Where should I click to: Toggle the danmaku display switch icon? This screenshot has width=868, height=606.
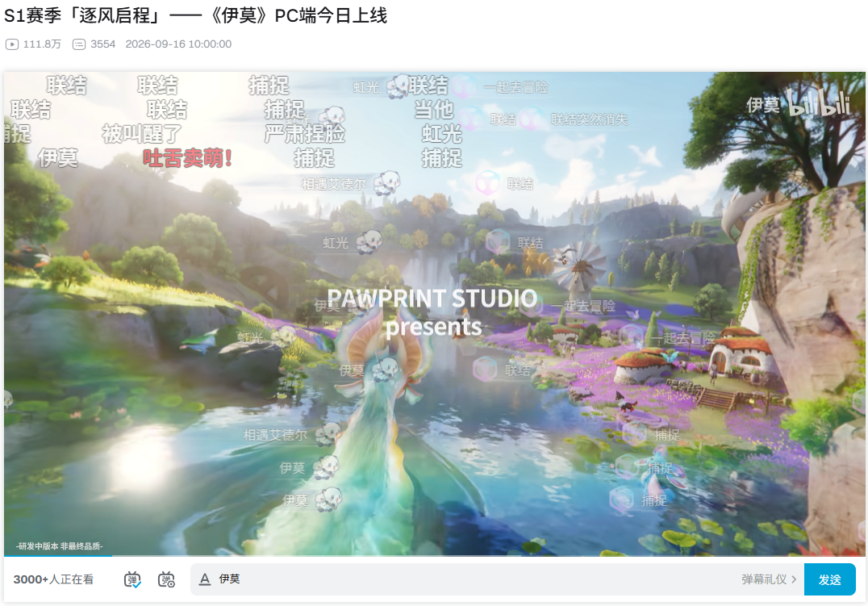click(132, 579)
